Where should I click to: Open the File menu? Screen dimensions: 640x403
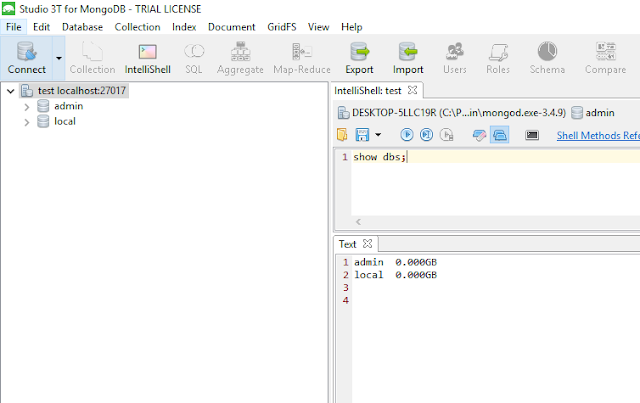(x=13, y=27)
